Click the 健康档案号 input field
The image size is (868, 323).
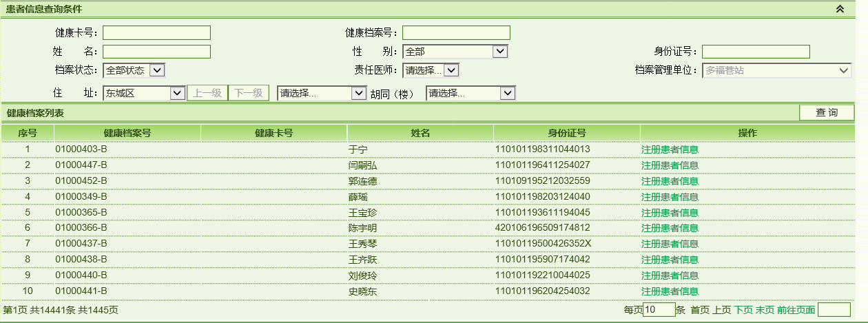pyautogui.click(x=456, y=33)
